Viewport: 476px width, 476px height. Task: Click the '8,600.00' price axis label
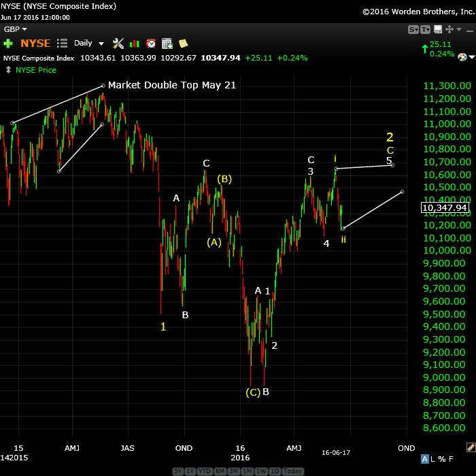(444, 428)
